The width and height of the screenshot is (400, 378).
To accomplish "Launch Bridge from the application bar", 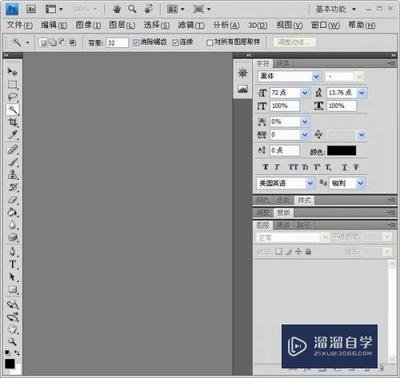I will (x=31, y=9).
